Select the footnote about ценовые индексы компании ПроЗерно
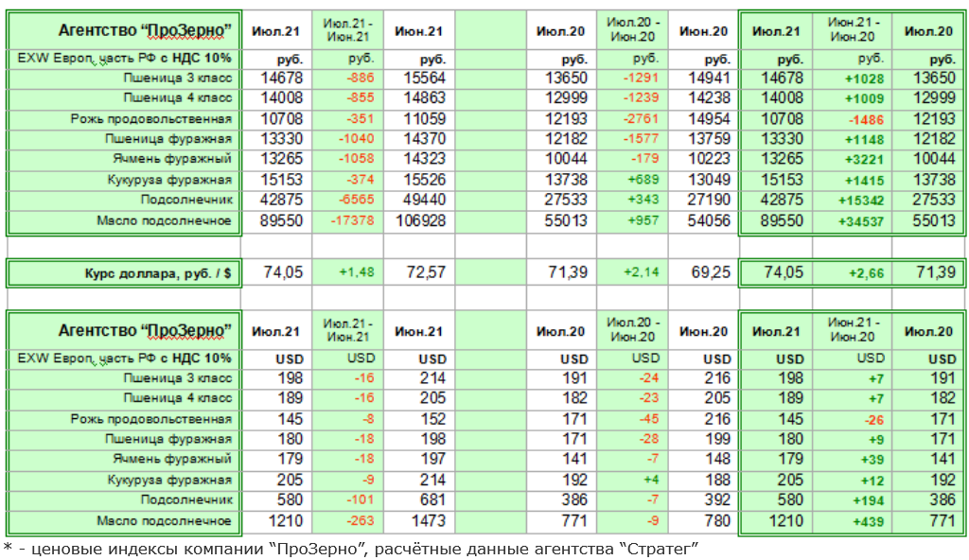 (351, 549)
